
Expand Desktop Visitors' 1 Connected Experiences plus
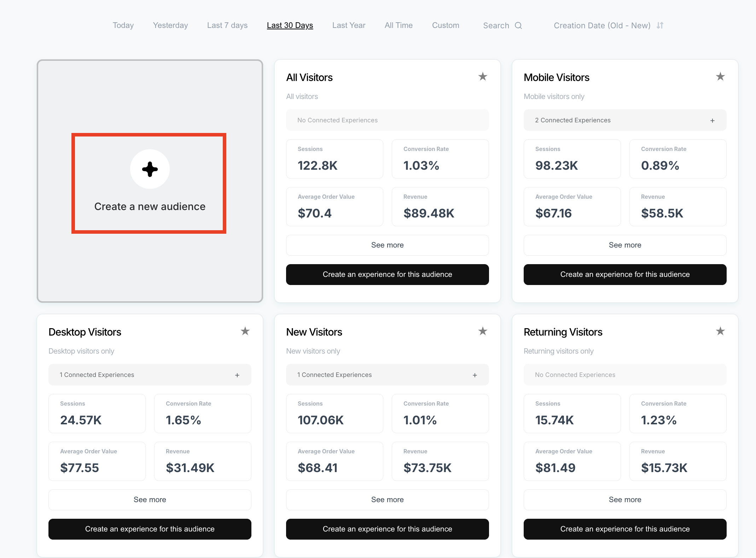pos(237,375)
